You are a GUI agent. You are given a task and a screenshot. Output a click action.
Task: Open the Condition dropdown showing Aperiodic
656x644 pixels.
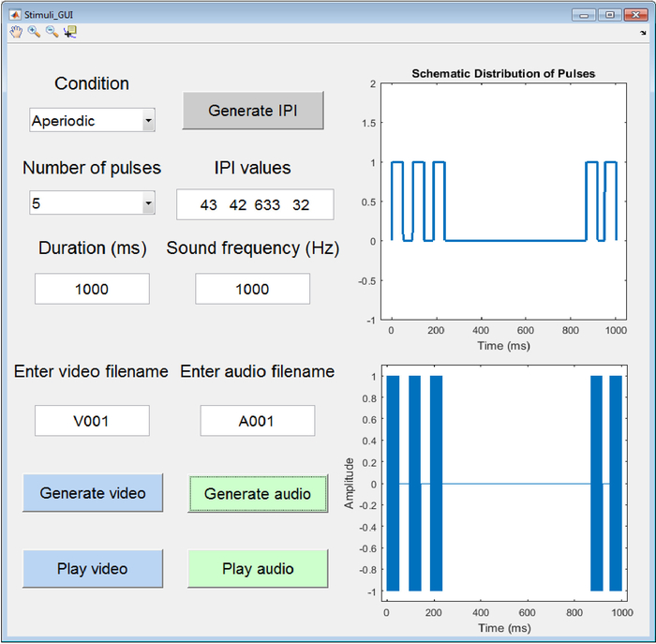pyautogui.click(x=92, y=120)
